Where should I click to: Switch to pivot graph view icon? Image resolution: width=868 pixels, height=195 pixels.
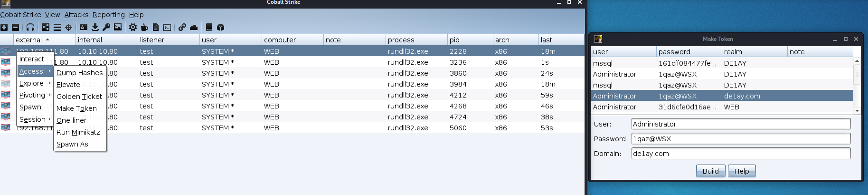46,28
